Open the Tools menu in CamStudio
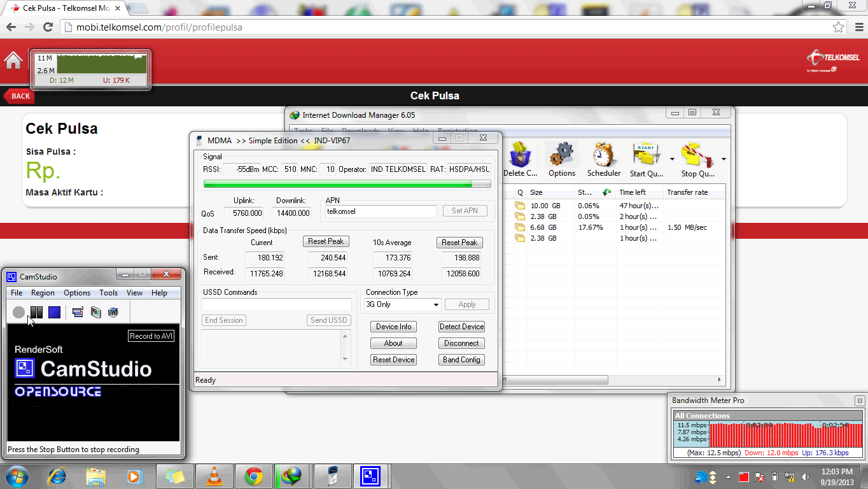Viewport: 868px width, 489px height. click(108, 293)
